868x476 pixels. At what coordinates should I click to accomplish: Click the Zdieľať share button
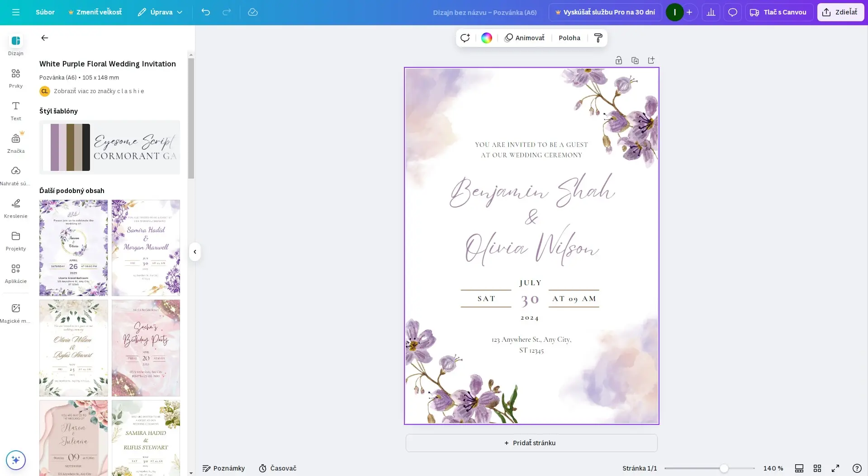(840, 12)
